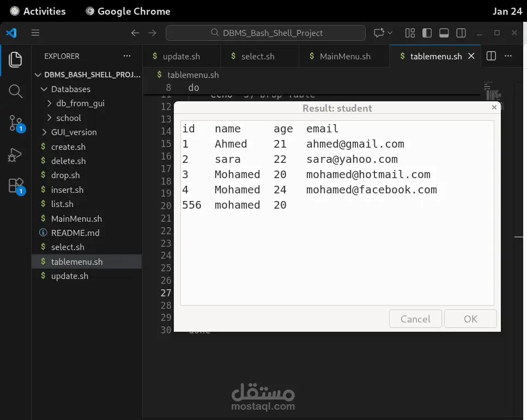This screenshot has height=420, width=527.
Task: Open the Search view in the Activity Bar
Action: 15,92
